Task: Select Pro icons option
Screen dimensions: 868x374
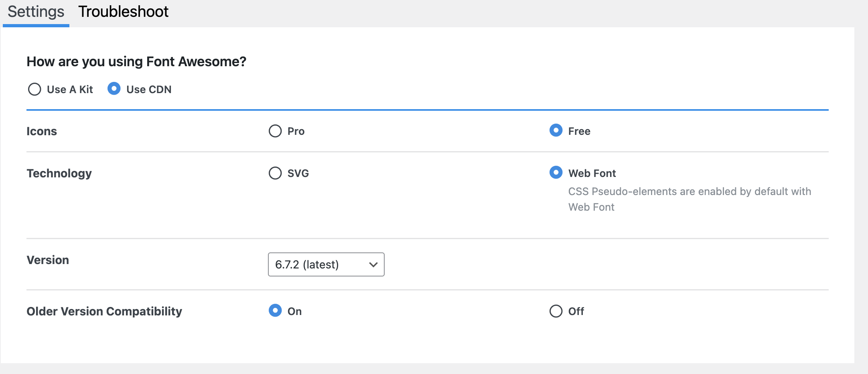Action: pyautogui.click(x=275, y=131)
